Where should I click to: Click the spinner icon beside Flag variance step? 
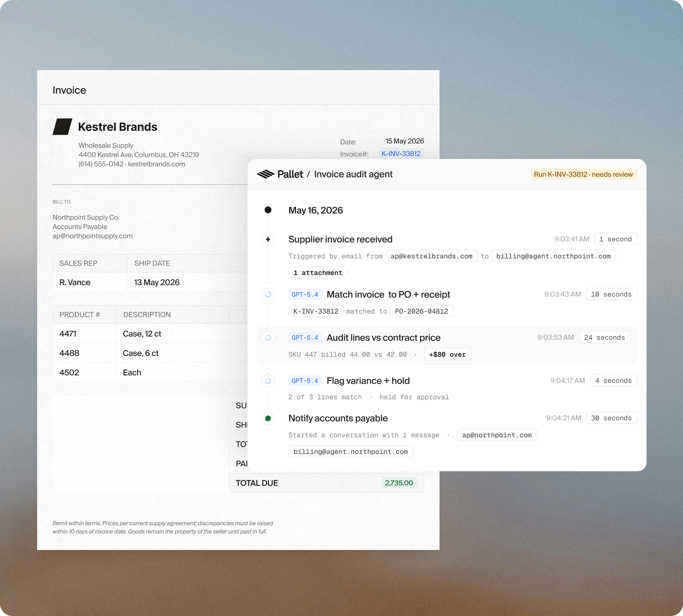[x=268, y=381]
